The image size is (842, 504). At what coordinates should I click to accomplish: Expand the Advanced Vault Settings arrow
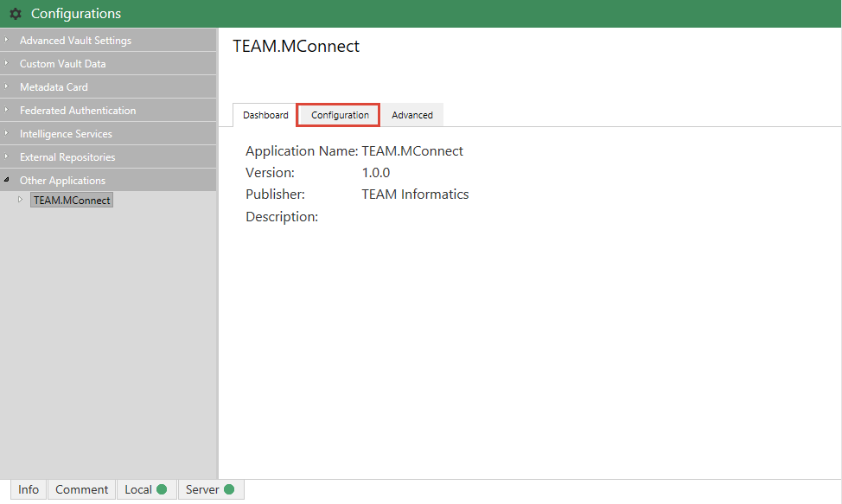6,41
